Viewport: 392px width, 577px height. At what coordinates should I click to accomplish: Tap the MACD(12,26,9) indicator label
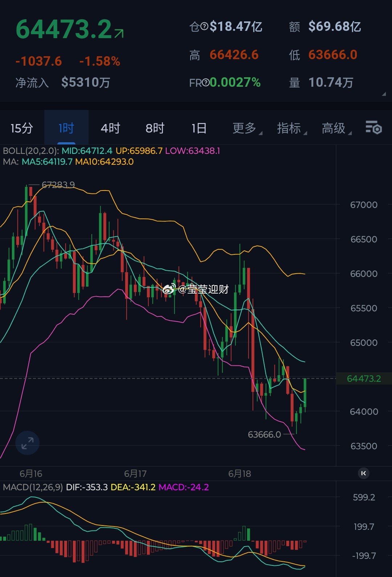click(33, 487)
